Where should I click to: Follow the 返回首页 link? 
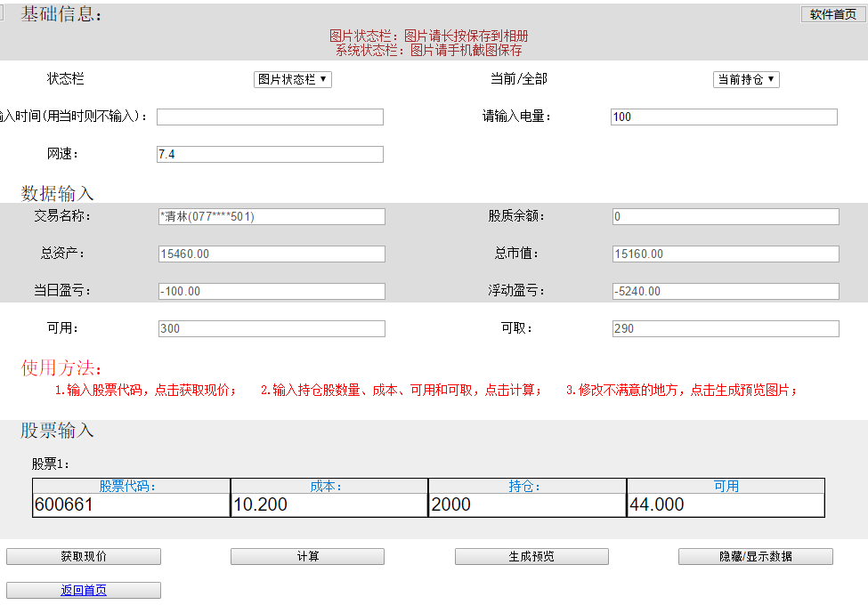[84, 590]
